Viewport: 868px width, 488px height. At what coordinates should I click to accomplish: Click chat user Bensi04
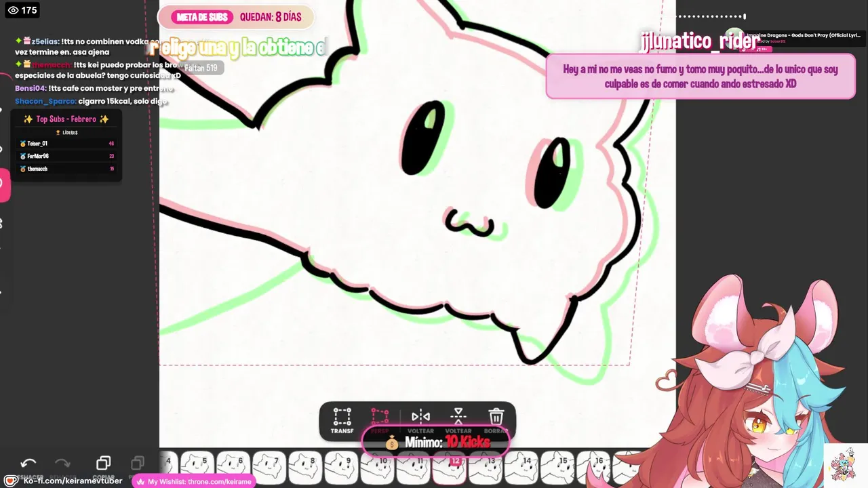(x=31, y=89)
